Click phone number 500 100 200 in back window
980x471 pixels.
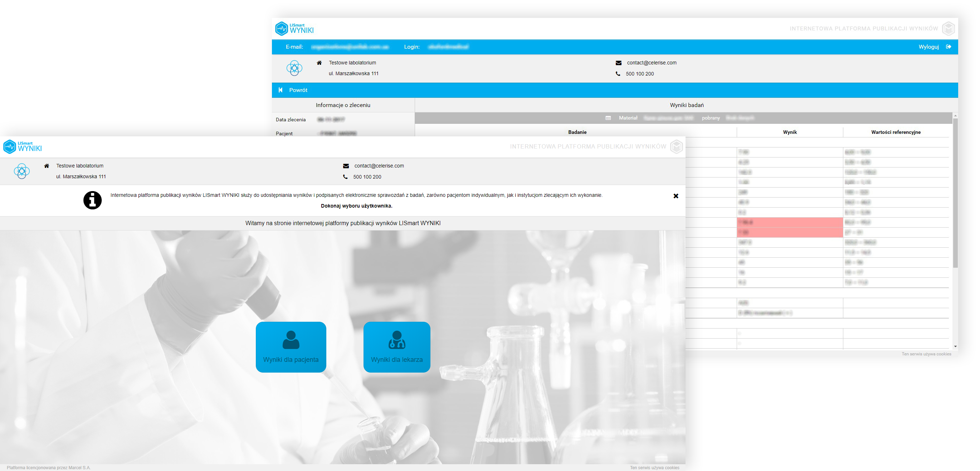pyautogui.click(x=639, y=74)
